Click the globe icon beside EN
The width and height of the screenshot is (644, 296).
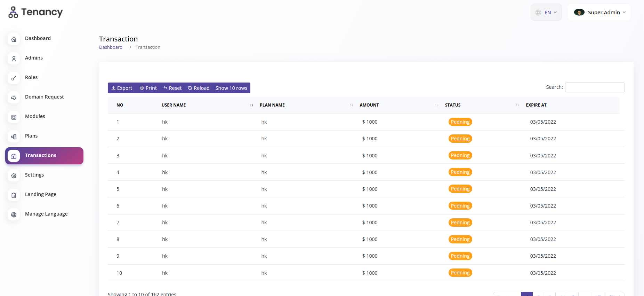538,13
